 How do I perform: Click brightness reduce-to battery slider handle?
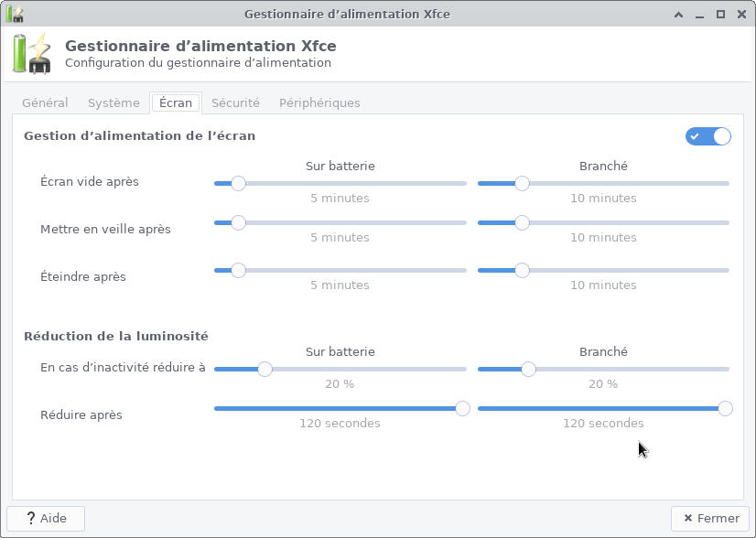point(265,370)
